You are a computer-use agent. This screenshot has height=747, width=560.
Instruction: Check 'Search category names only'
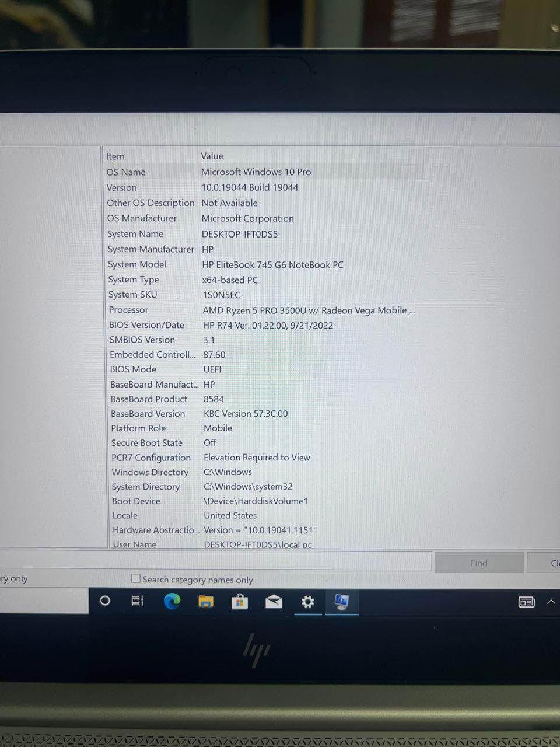136,579
